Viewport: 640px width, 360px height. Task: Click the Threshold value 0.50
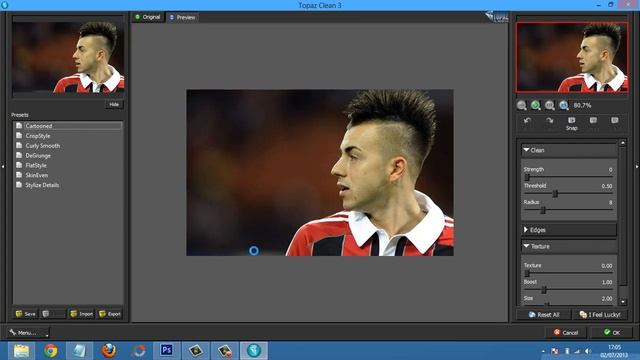[x=607, y=186]
